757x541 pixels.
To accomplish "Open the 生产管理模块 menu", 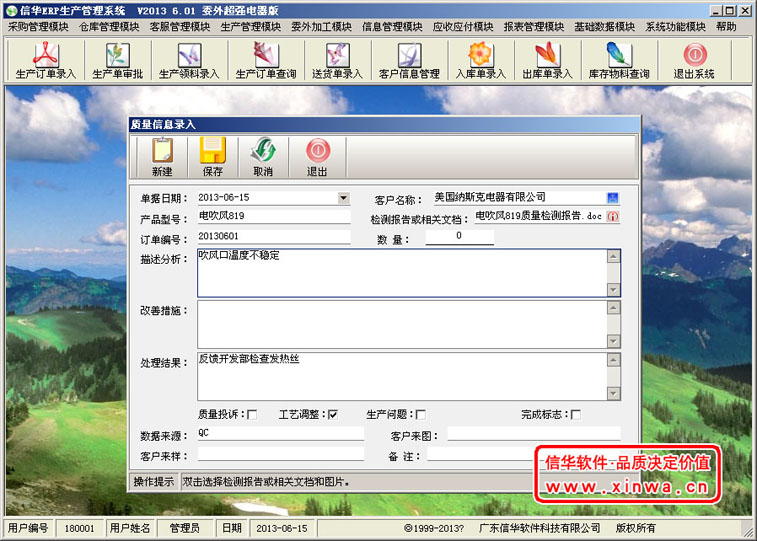I will point(251,27).
